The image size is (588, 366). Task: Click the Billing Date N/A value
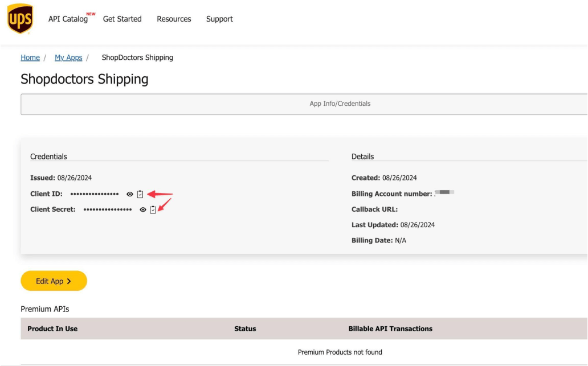401,241
